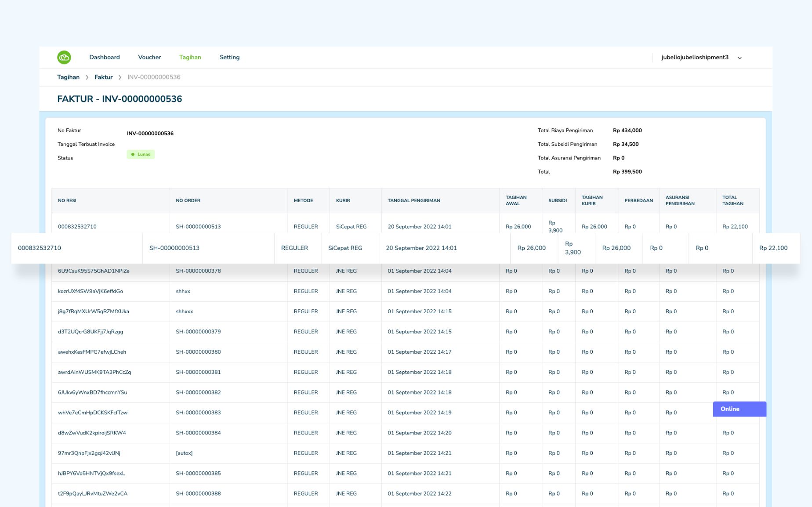This screenshot has width=812, height=507.
Task: Select the Setting navigation item
Action: [229, 57]
